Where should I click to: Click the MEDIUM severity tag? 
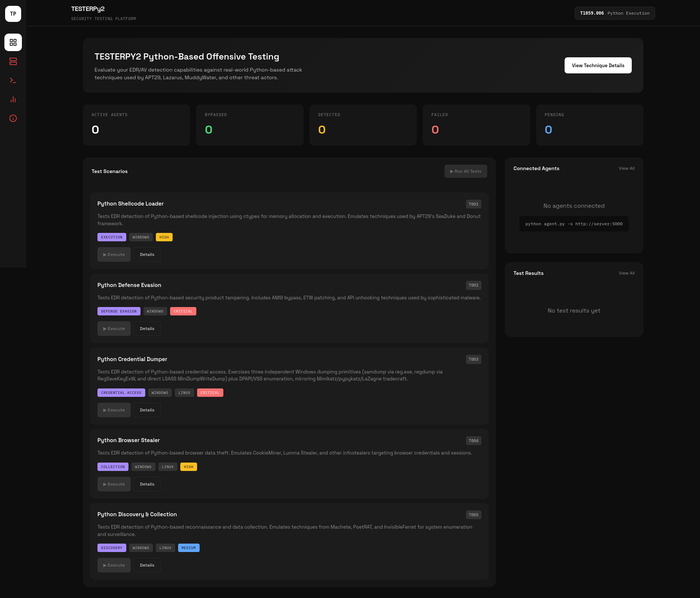[x=189, y=548]
